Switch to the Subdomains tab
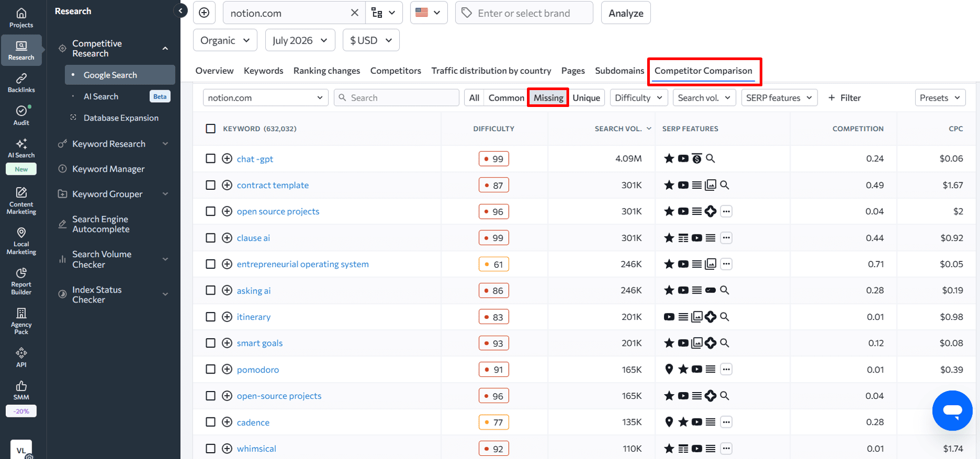This screenshot has width=980, height=459. tap(619, 71)
